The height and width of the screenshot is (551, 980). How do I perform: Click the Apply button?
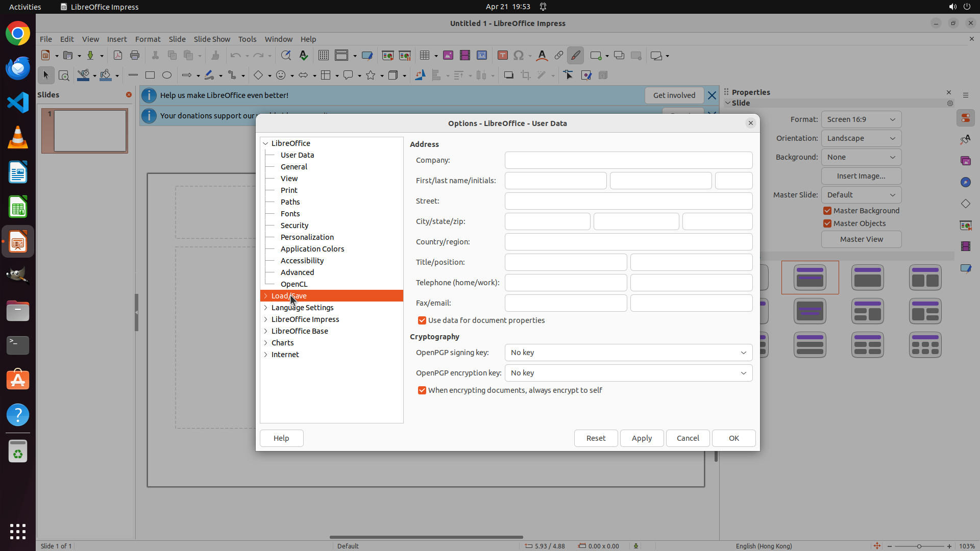pos(642,438)
